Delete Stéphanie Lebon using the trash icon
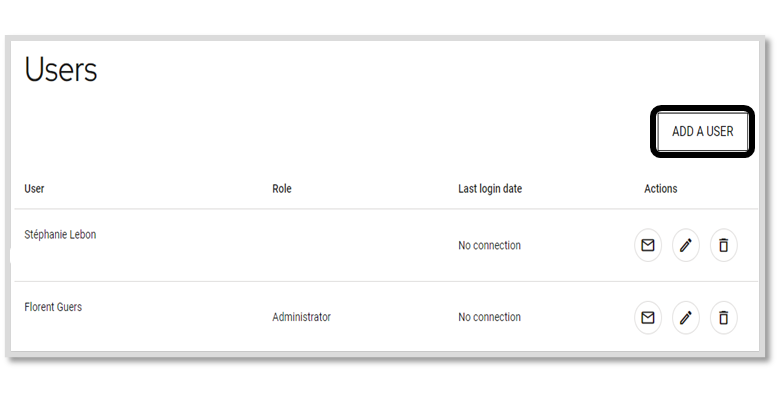Image resolution: width=778 pixels, height=400 pixels. pos(723,245)
